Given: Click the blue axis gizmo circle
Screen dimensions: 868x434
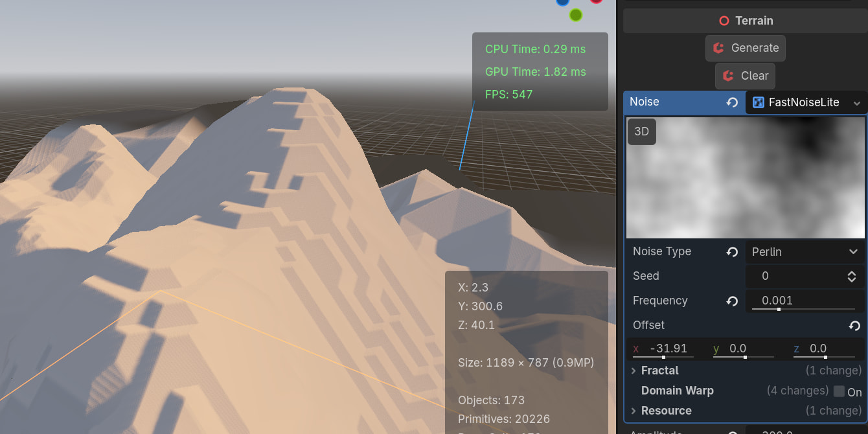Looking at the screenshot, I should tap(562, 2).
